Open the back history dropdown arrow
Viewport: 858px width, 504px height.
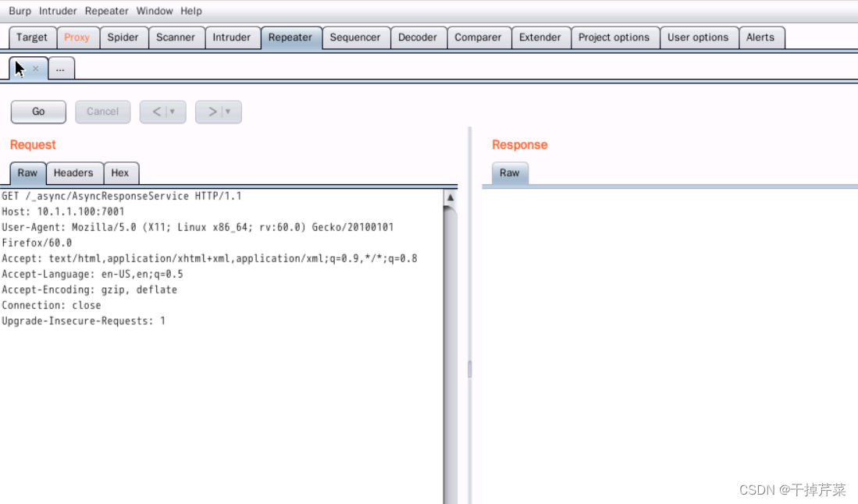click(173, 112)
